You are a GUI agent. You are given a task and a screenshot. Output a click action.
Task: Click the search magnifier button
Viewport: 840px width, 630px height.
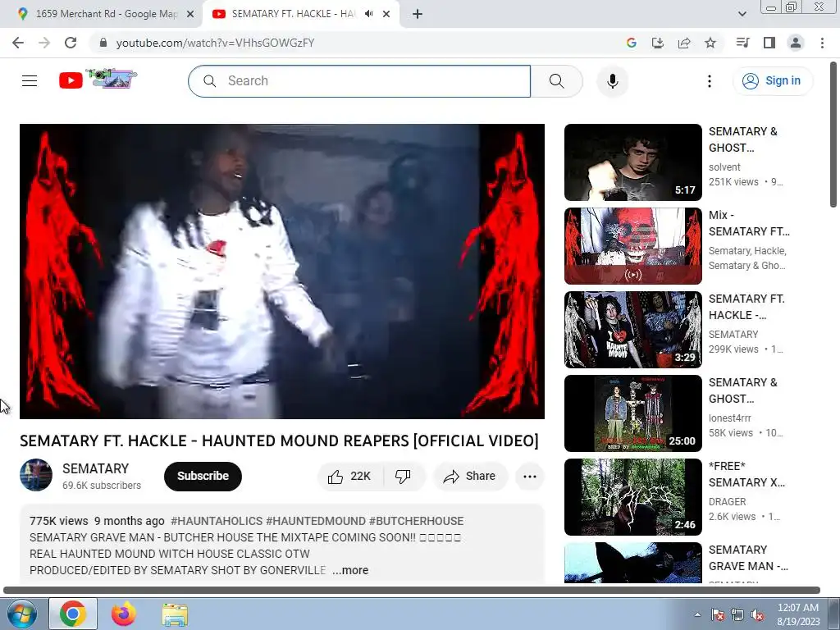pyautogui.click(x=557, y=81)
